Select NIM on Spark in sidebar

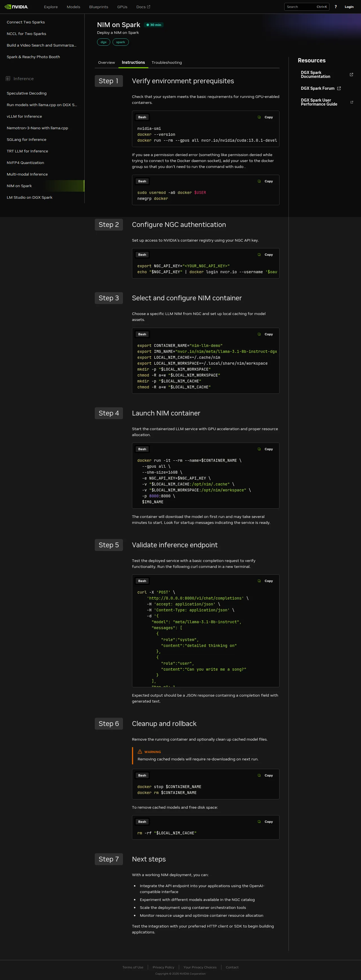42,186
